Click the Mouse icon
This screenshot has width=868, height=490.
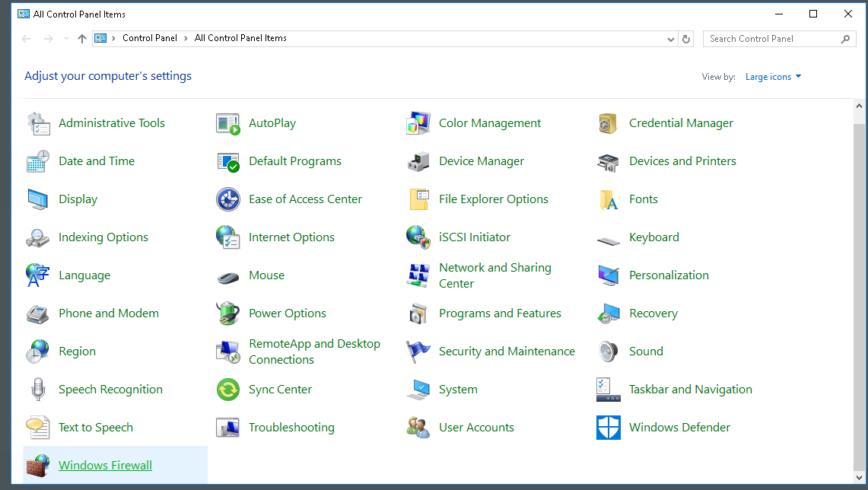[228, 276]
